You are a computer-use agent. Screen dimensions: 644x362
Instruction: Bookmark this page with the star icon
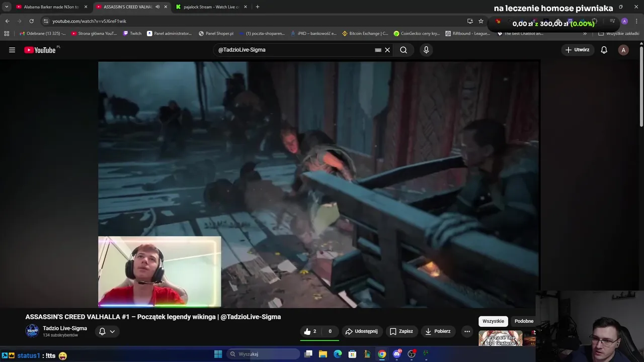481,21
